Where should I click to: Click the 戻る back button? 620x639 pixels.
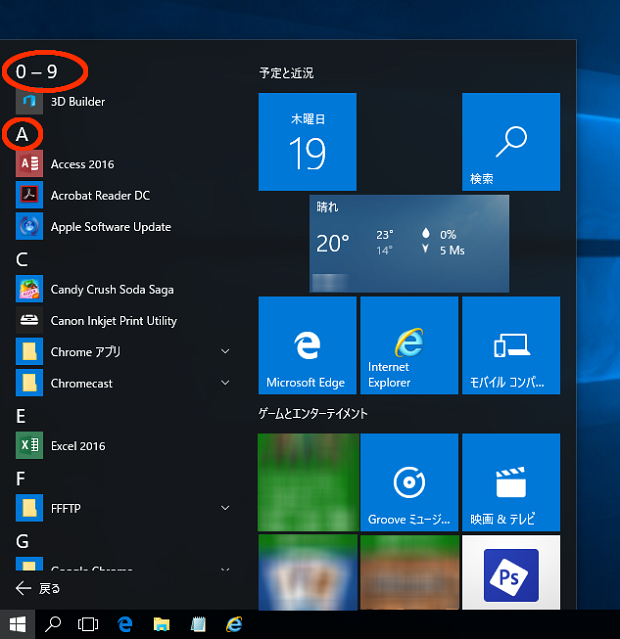click(38, 588)
